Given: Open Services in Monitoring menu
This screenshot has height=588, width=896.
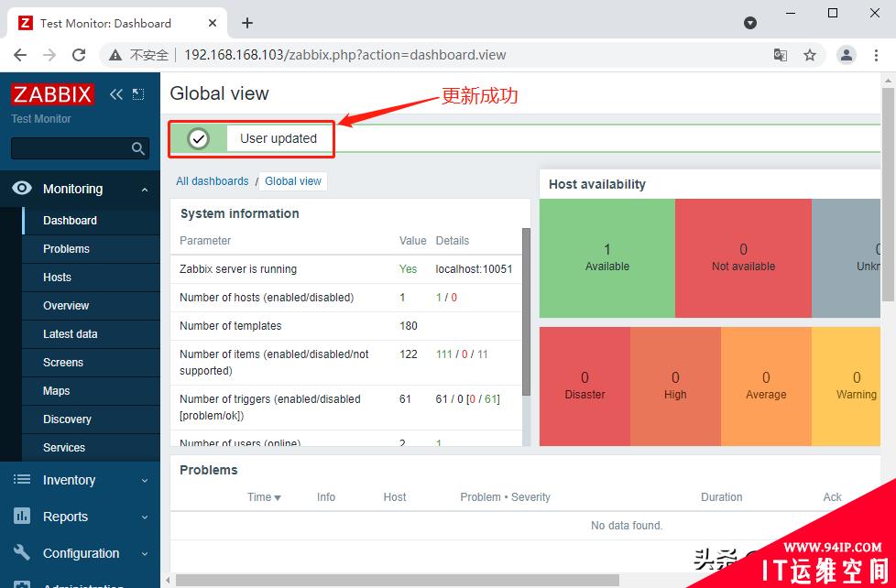Looking at the screenshot, I should (92, 448).
